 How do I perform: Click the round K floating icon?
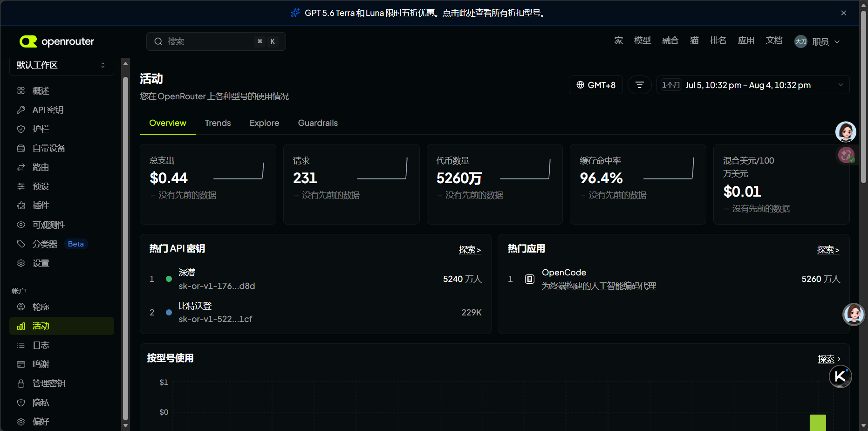(841, 376)
